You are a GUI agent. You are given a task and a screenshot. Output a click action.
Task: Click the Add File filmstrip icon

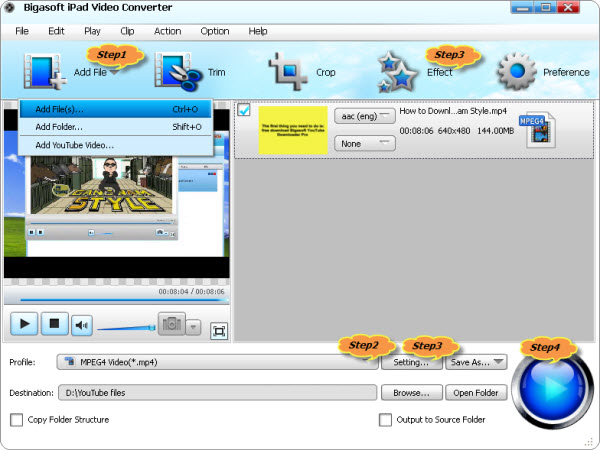(44, 72)
